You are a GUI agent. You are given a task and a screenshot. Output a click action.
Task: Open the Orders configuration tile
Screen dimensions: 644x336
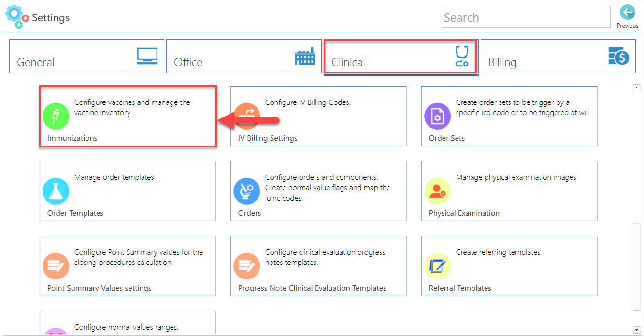point(318,191)
